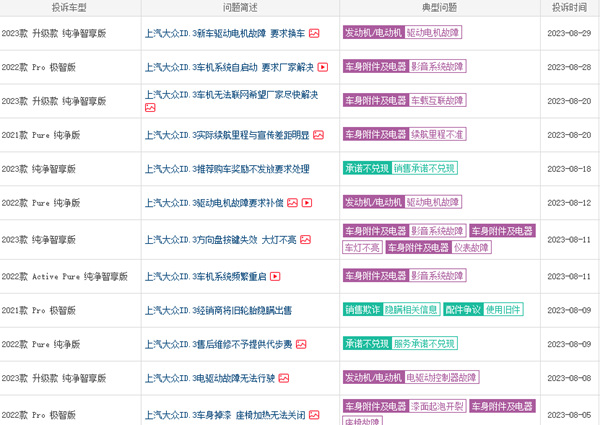The height and width of the screenshot is (425, 600).
Task: Open complaint 上汽大众ID.3新车驱动电机故障 要求换车
Action: click(x=225, y=33)
